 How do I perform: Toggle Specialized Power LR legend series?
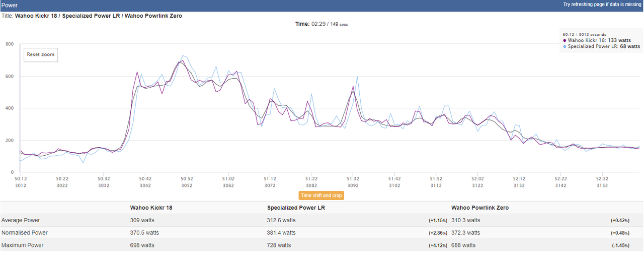point(601,46)
